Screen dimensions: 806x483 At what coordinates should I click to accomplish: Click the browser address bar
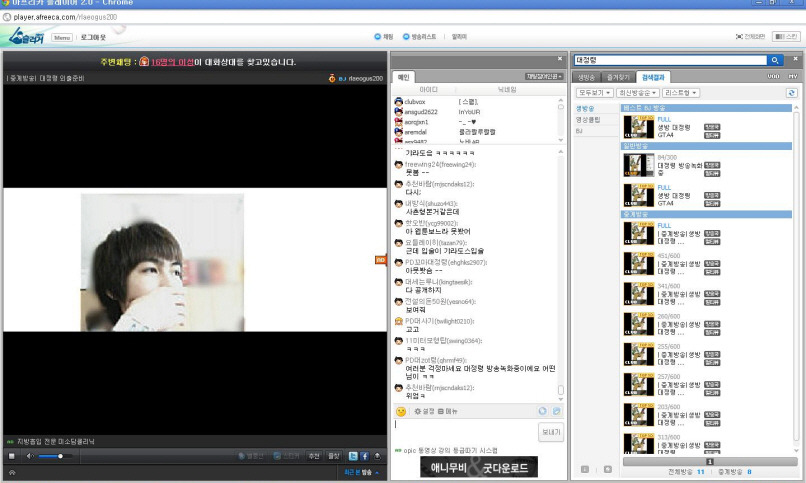point(401,17)
